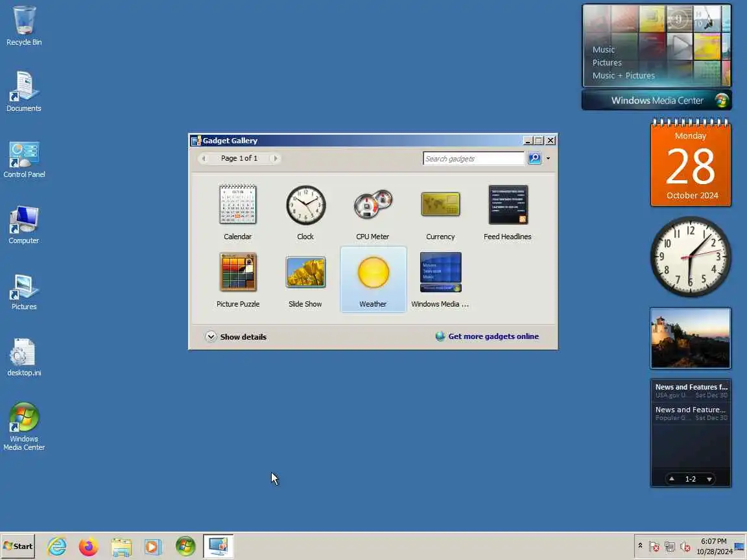Open the search options dropdown arrow
Screen dimensions: 747x560
point(548,159)
